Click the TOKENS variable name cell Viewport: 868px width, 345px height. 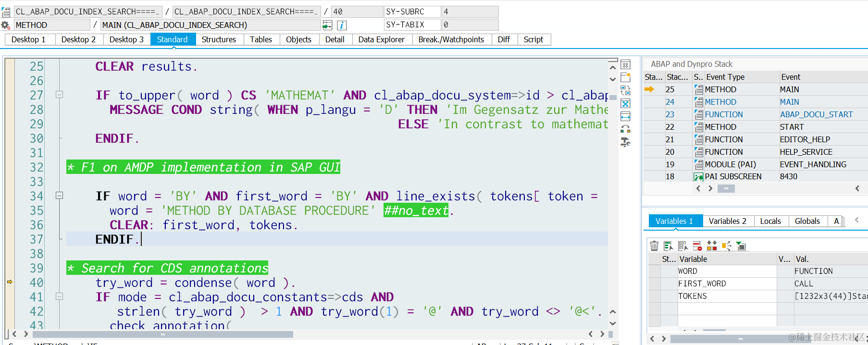[x=727, y=296]
